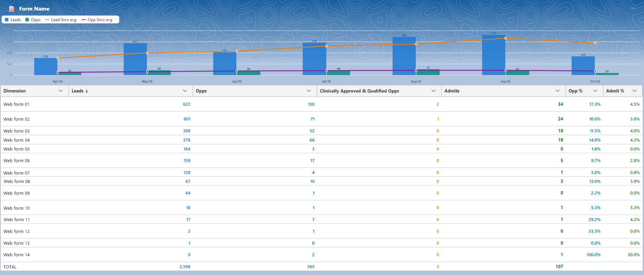The height and width of the screenshot is (275, 644).
Task: Toggle the Opps series in chart legend
Action: (x=33, y=20)
